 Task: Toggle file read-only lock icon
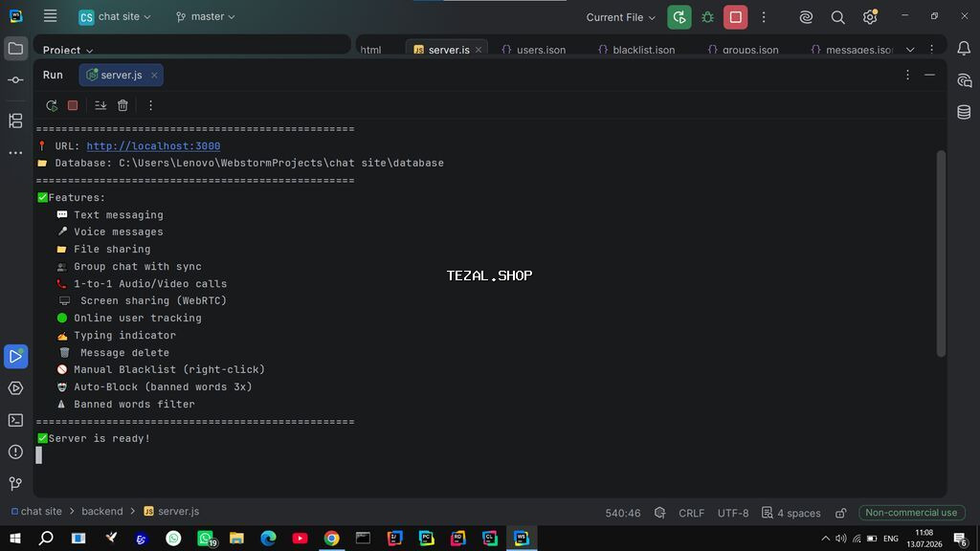click(x=840, y=513)
